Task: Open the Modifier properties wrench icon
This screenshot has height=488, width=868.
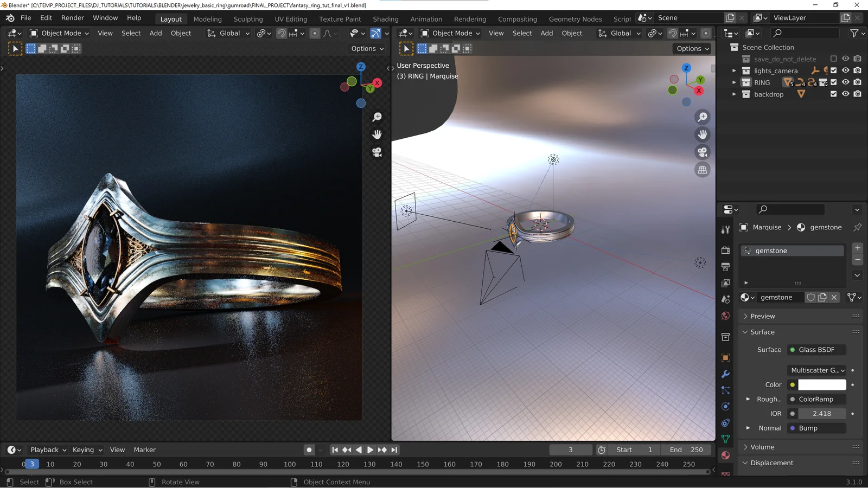Action: pos(725,374)
